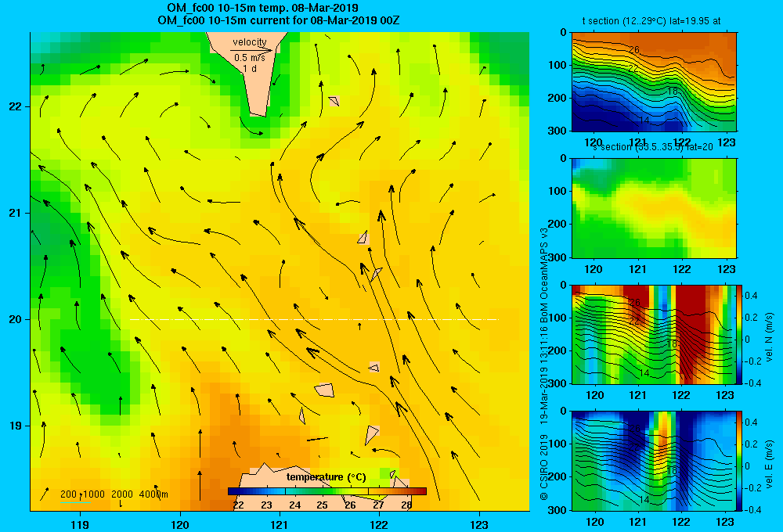Click longitude label 123 below main map
The width and height of the screenshot is (783, 532).
click(x=479, y=524)
